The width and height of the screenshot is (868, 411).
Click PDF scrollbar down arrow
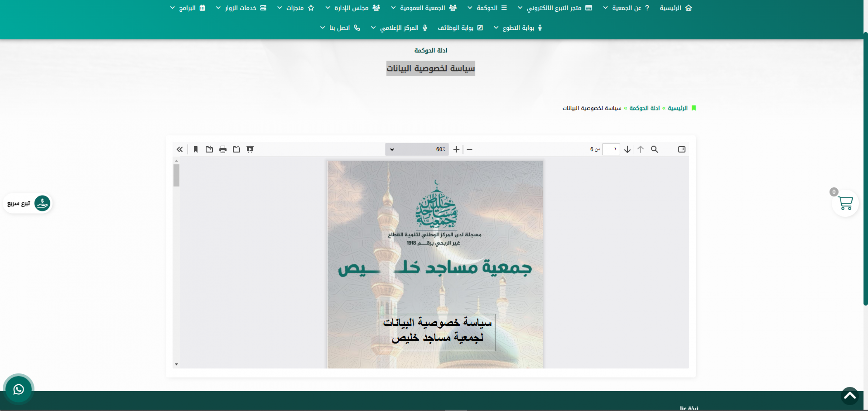pos(177,364)
